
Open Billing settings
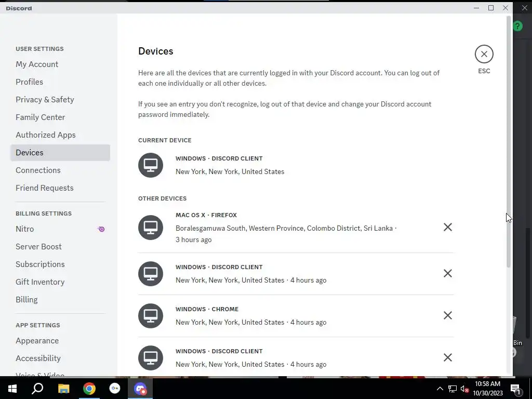pos(60,299)
